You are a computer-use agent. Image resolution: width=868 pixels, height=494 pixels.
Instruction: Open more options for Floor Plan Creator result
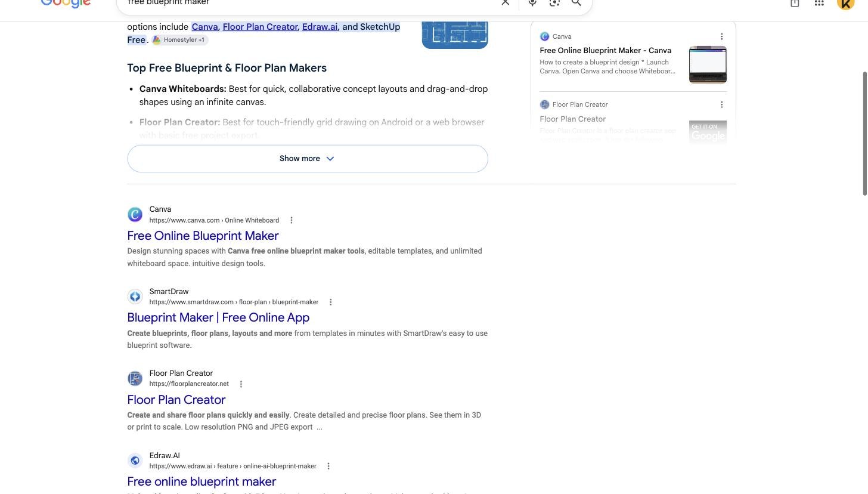coord(241,384)
